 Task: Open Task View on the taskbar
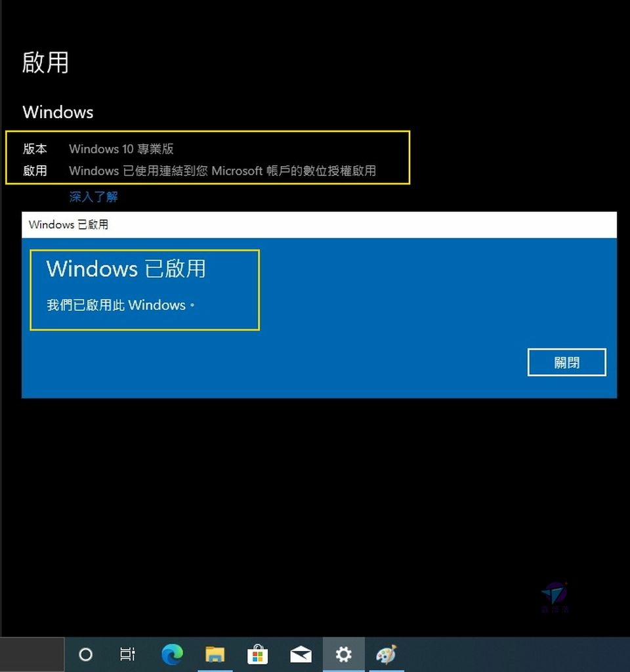click(127, 654)
